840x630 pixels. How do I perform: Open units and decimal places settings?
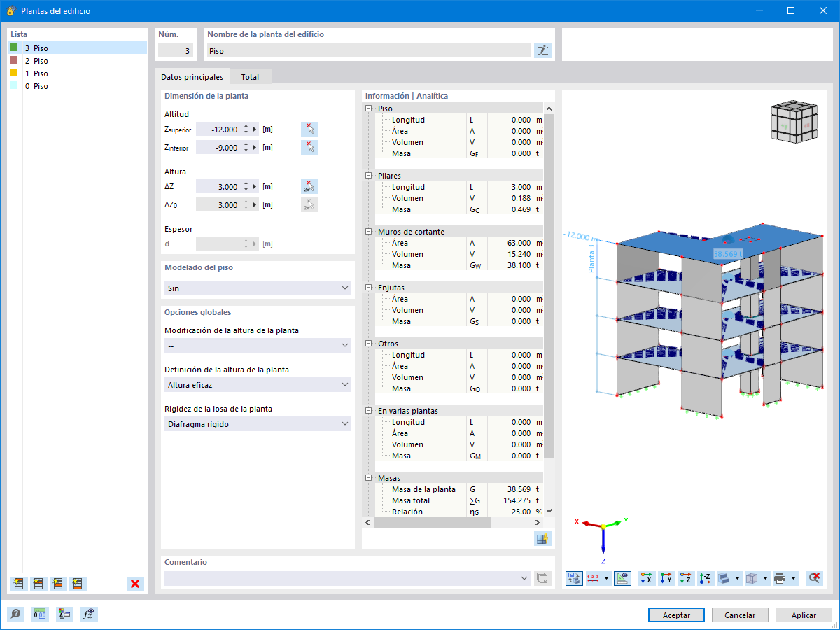coord(40,615)
